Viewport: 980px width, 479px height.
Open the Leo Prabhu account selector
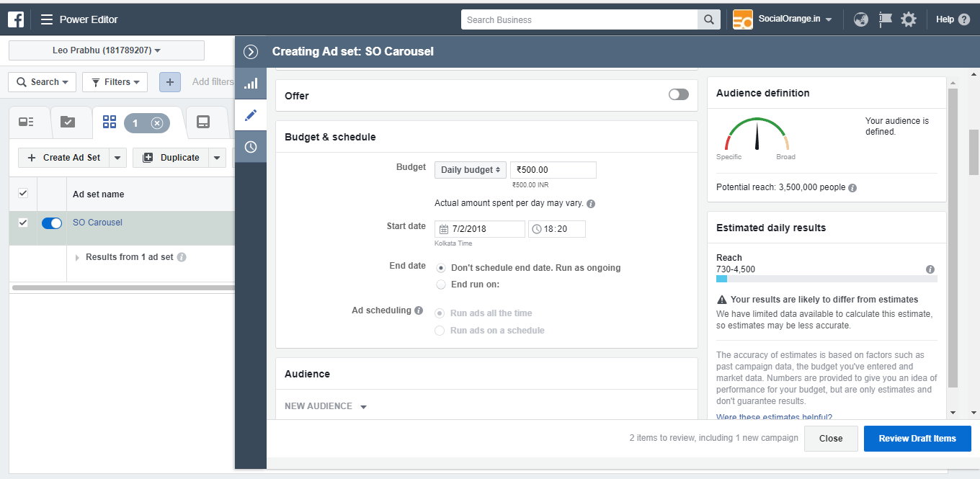point(106,50)
